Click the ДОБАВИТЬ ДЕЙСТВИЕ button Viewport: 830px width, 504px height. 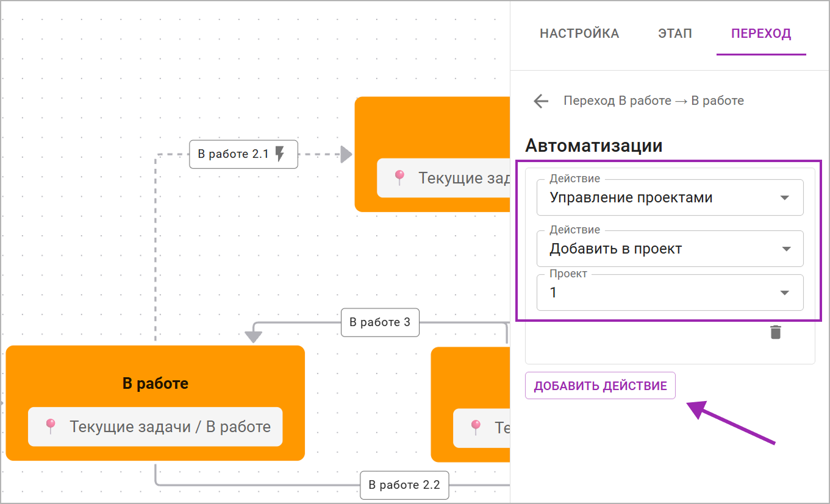coord(600,386)
